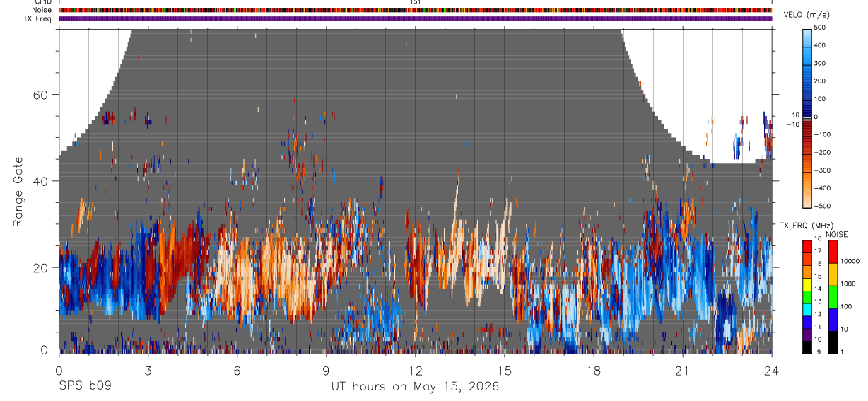Click the x-axis tick label '12'
The height and width of the screenshot is (401, 868).
pos(415,371)
